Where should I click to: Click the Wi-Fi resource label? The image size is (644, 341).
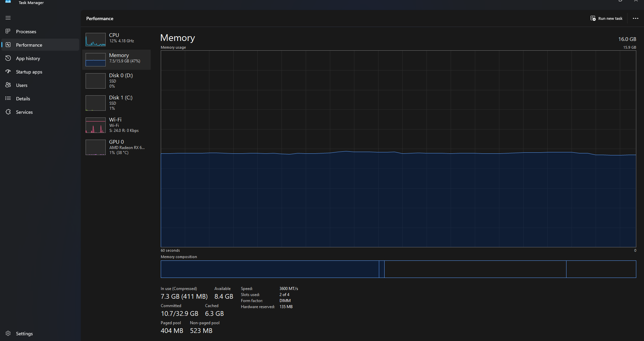pos(115,119)
